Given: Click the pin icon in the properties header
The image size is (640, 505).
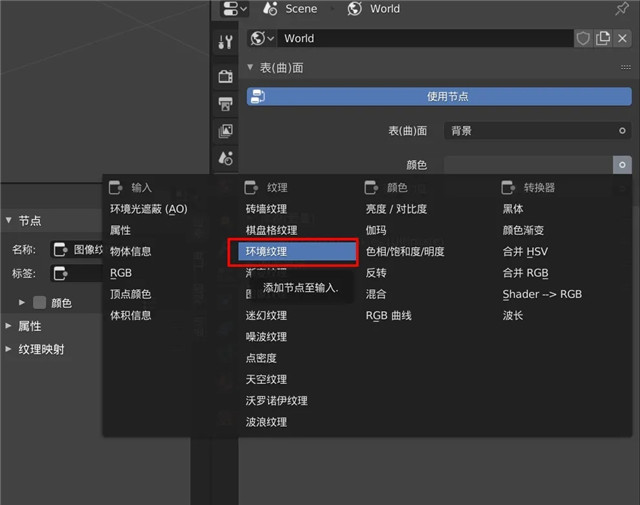Looking at the screenshot, I should [622, 9].
